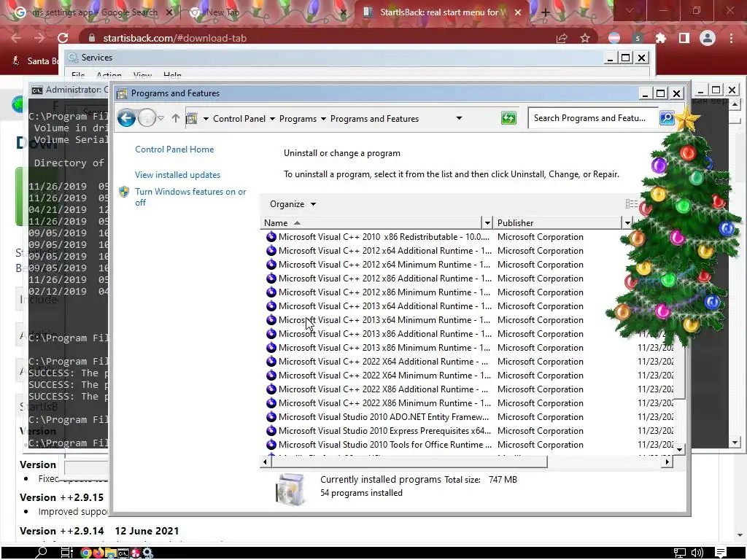Open taskbar search magnifier
The image size is (747, 560).
(x=42, y=553)
